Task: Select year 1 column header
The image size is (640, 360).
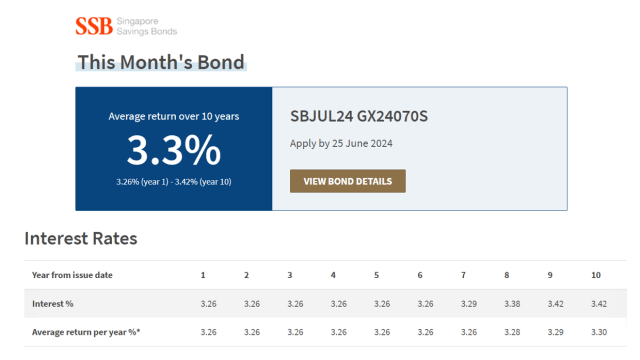Action: 203,275
